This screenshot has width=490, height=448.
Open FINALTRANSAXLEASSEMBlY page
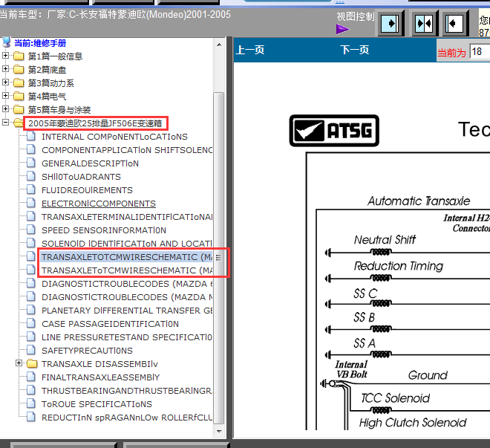coord(101,377)
